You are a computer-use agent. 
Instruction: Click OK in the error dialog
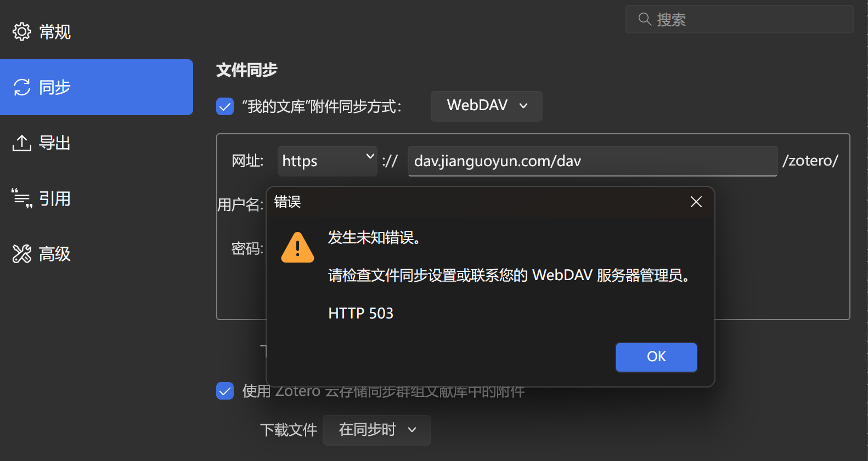[656, 357]
